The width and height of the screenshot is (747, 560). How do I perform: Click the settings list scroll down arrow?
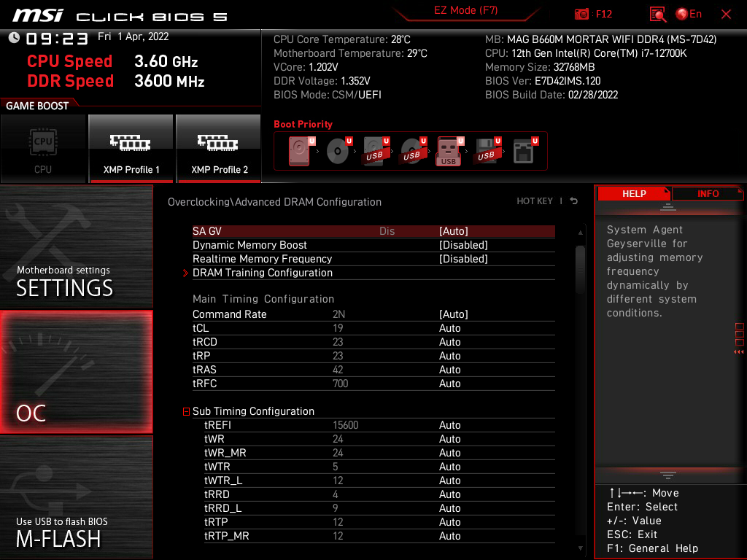point(580,548)
